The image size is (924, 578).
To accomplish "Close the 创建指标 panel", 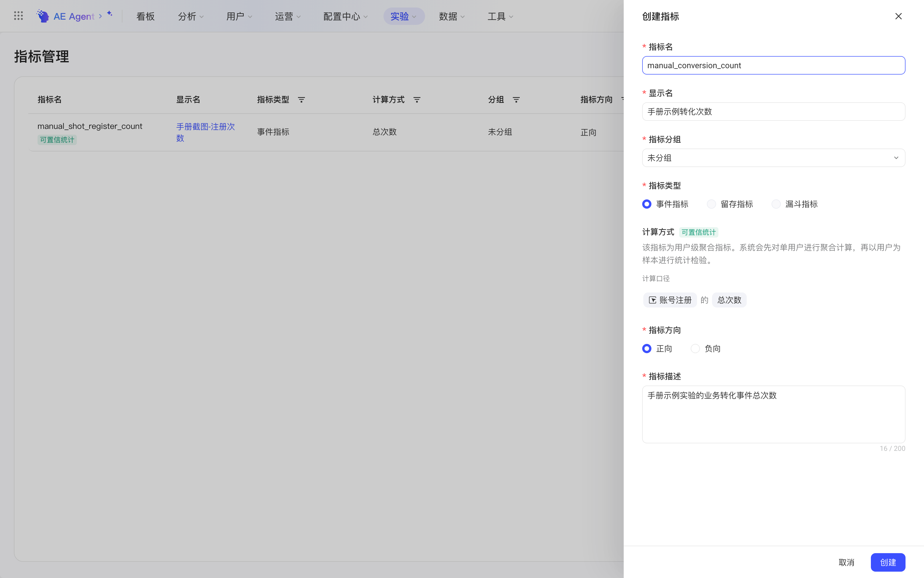I will tap(898, 16).
